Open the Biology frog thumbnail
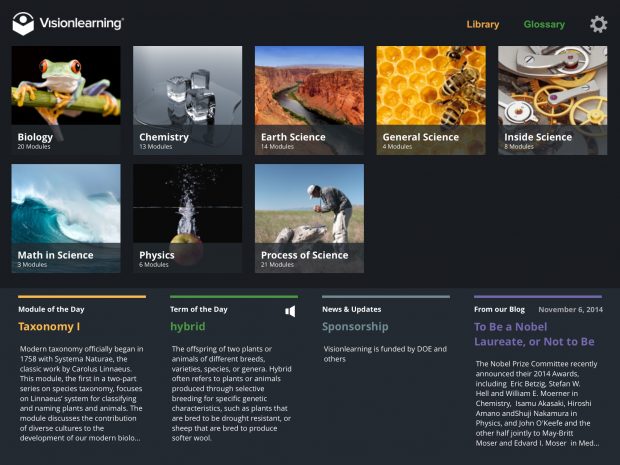This screenshot has width=620, height=465. pyautogui.click(x=66, y=100)
